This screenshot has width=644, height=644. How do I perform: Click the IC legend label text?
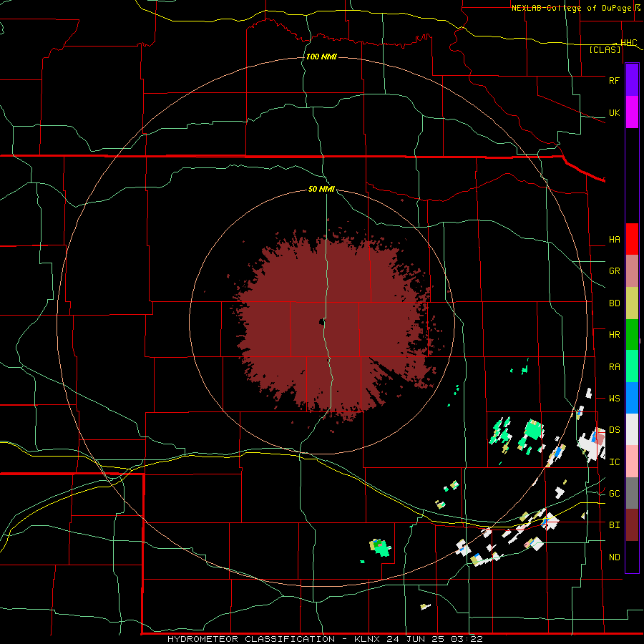pos(614,462)
